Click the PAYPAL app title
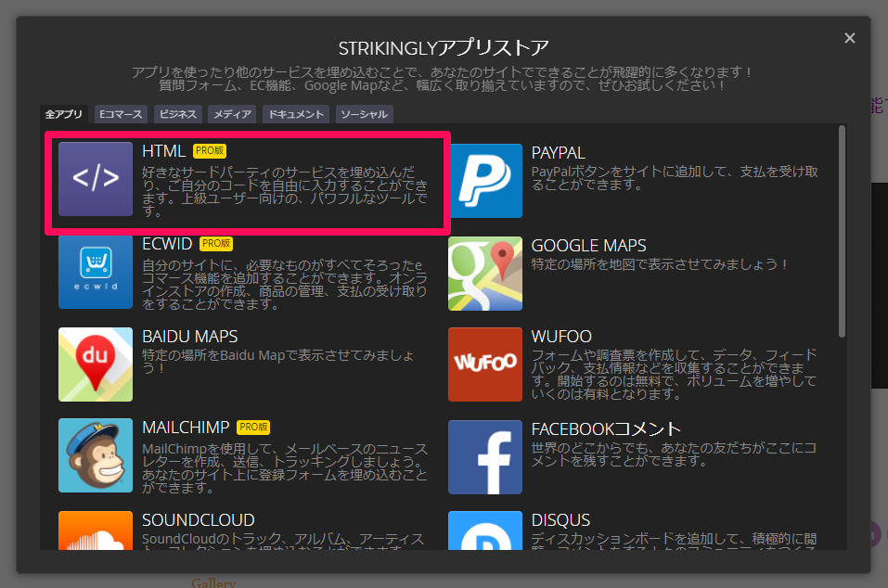The width and height of the screenshot is (888, 588). click(559, 153)
